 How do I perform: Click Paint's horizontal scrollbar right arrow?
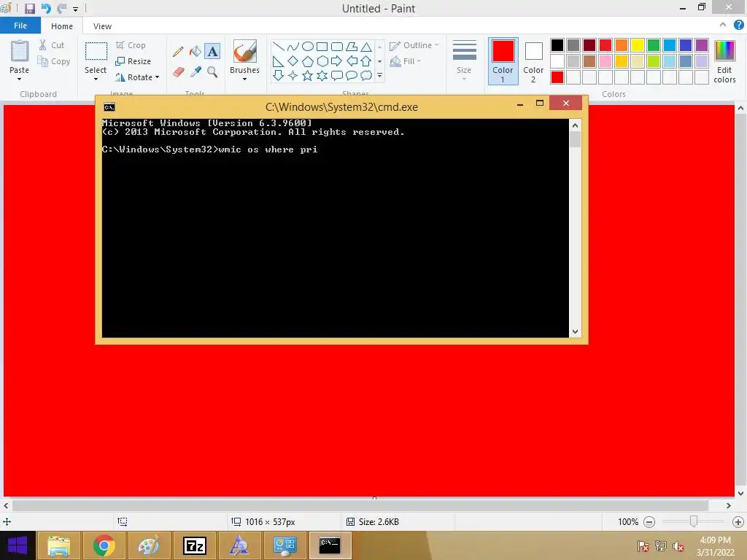(729, 506)
